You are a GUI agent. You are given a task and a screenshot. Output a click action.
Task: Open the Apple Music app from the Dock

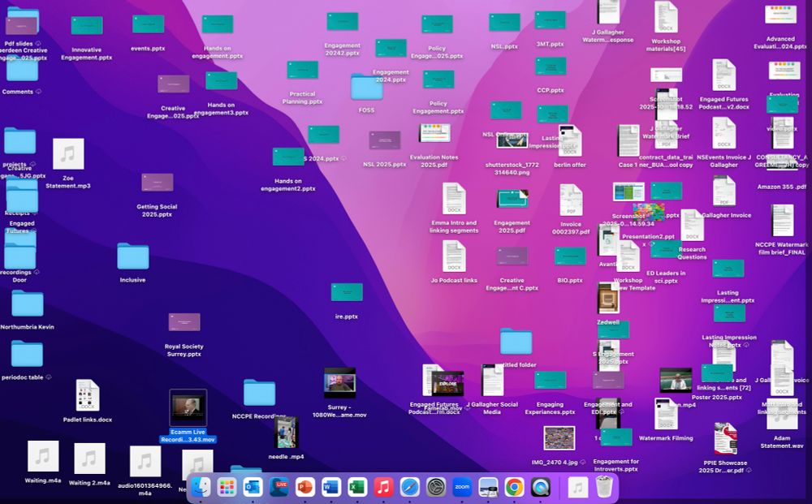click(382, 488)
